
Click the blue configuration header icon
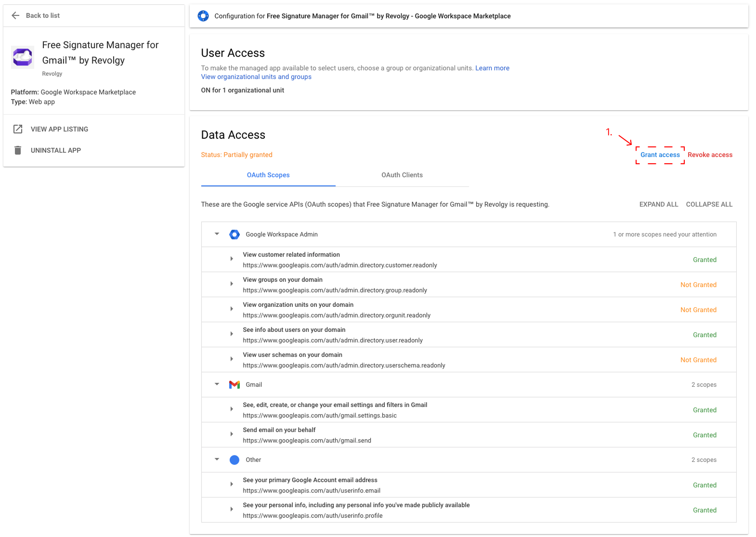point(203,16)
